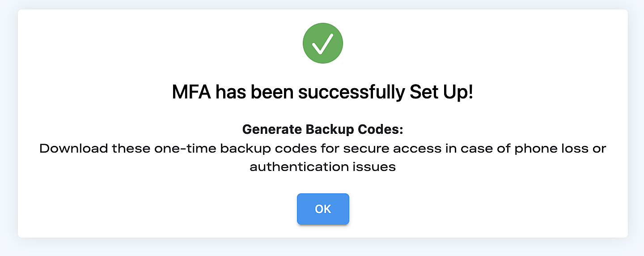
Task: Click the word "Download" in the description
Action: [x=74, y=149]
